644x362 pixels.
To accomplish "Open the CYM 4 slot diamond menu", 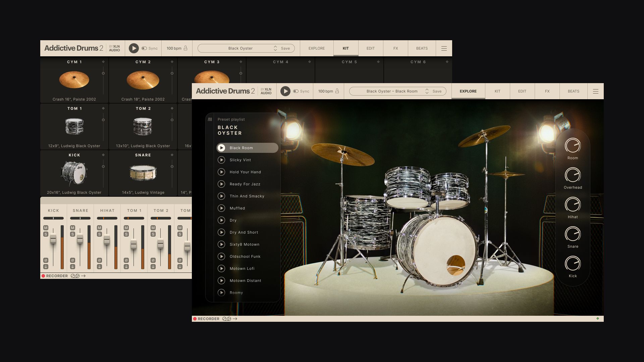I will pyautogui.click(x=310, y=62).
